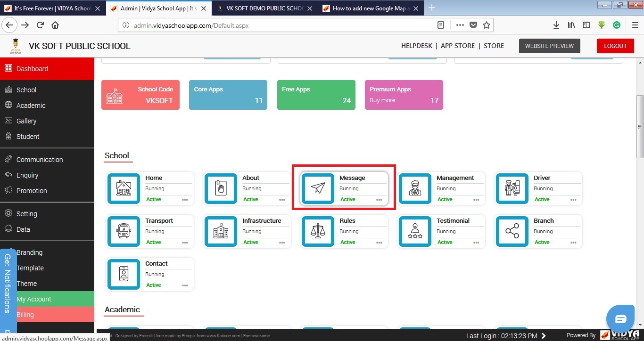This screenshot has width=644, height=341.
Task: Open more options dots on Rules tile
Action: 379,243
